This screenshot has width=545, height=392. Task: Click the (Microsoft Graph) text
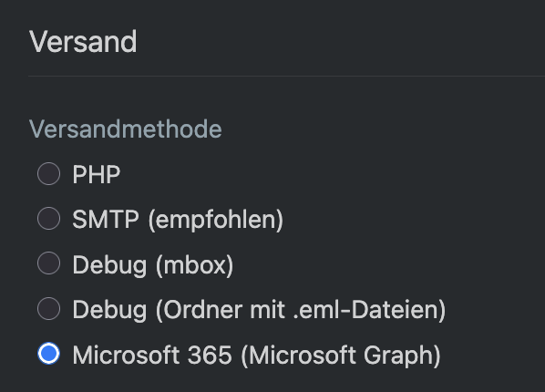[x=341, y=356]
